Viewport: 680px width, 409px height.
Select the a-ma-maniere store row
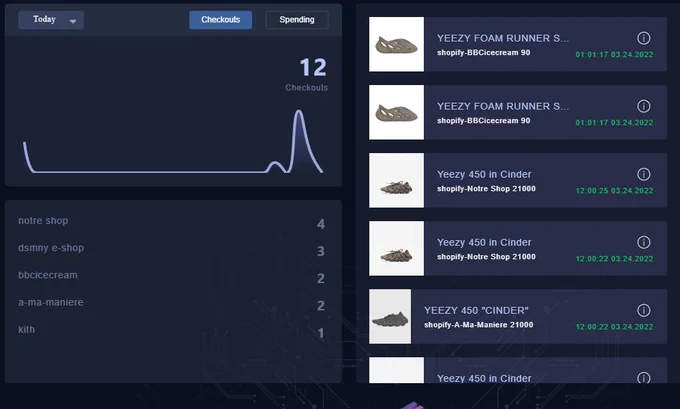(x=172, y=304)
